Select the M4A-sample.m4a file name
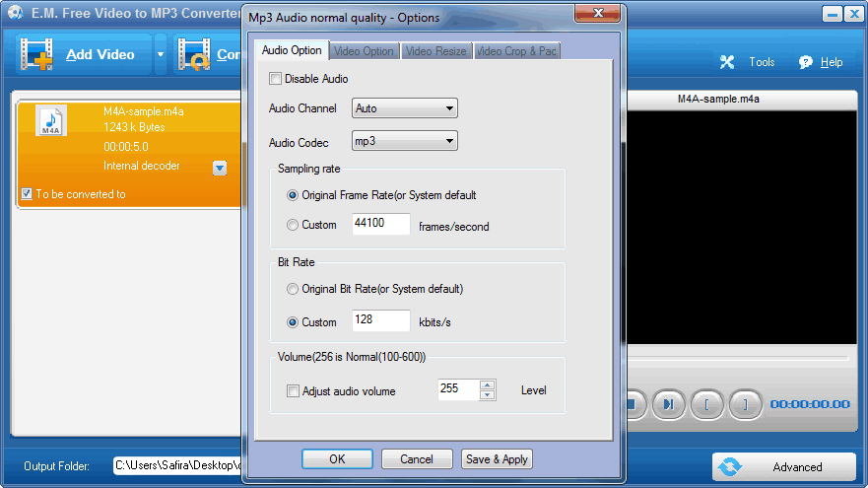 [x=144, y=111]
